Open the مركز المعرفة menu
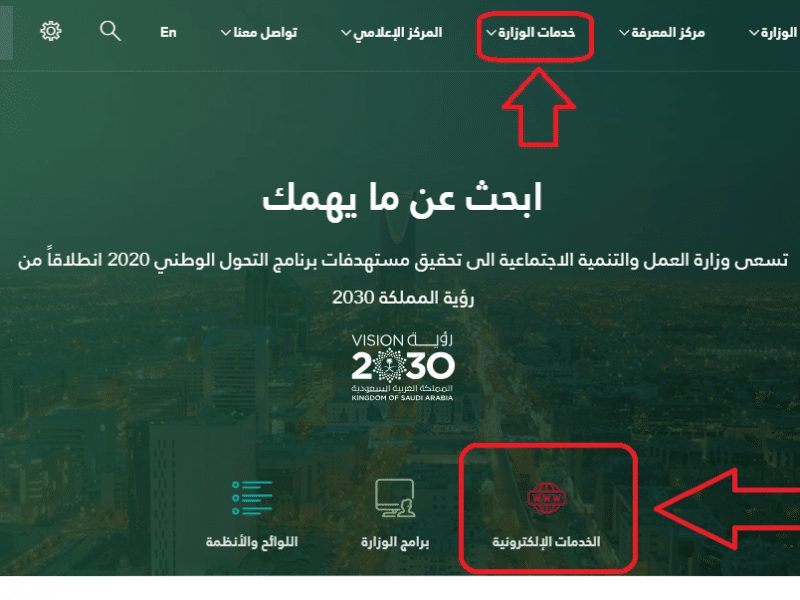Image resolution: width=800 pixels, height=600 pixels. tap(662, 33)
